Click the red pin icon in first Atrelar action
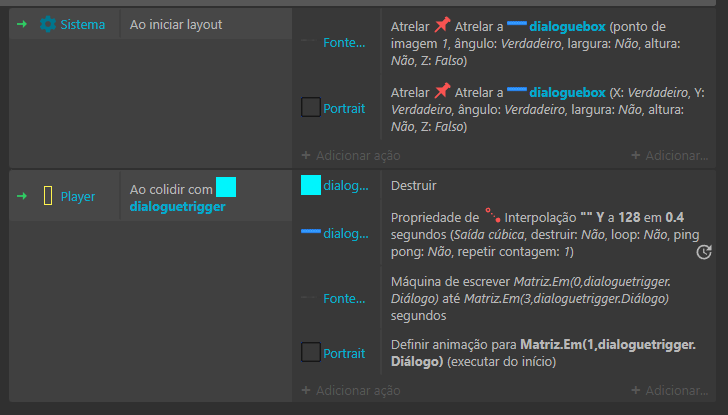 [442, 25]
